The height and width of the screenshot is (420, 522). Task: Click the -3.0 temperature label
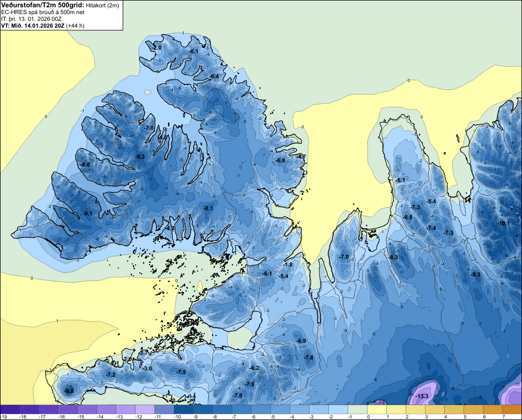tap(147, 369)
